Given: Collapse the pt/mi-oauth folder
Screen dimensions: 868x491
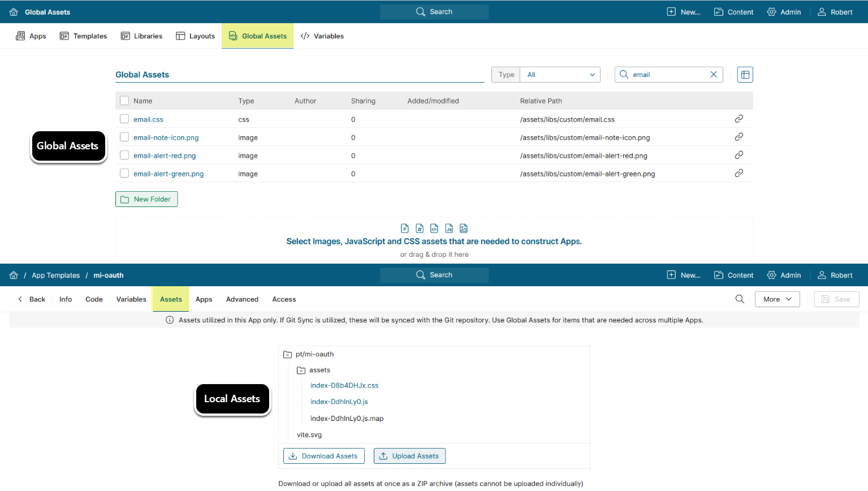Looking at the screenshot, I should pyautogui.click(x=287, y=355).
